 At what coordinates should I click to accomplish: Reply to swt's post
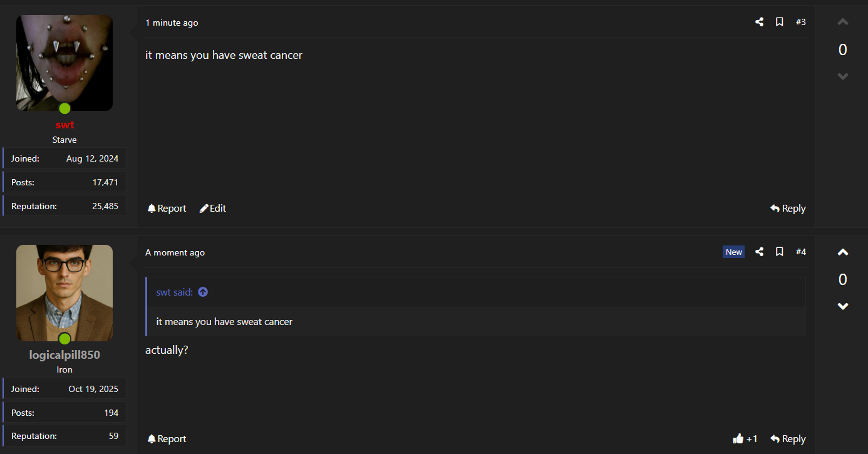[x=788, y=209]
